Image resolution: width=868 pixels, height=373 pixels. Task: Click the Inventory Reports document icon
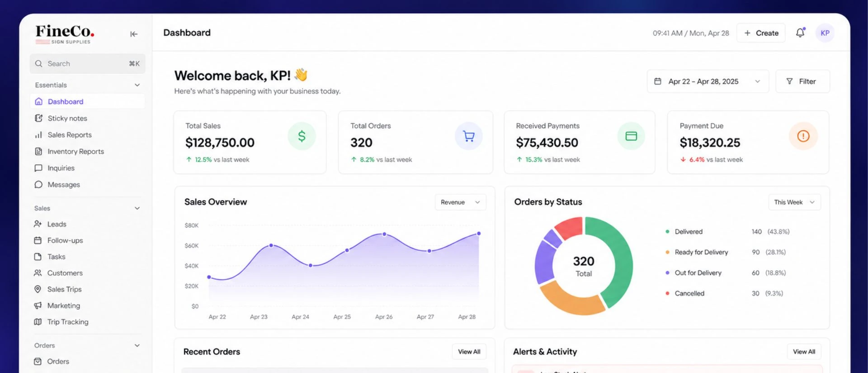click(38, 151)
